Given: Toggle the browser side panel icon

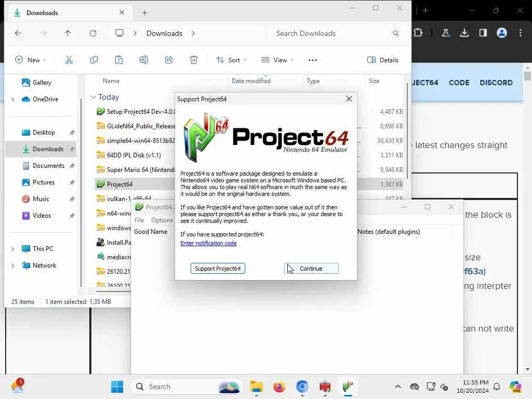Looking at the screenshot, I should click(x=483, y=33).
